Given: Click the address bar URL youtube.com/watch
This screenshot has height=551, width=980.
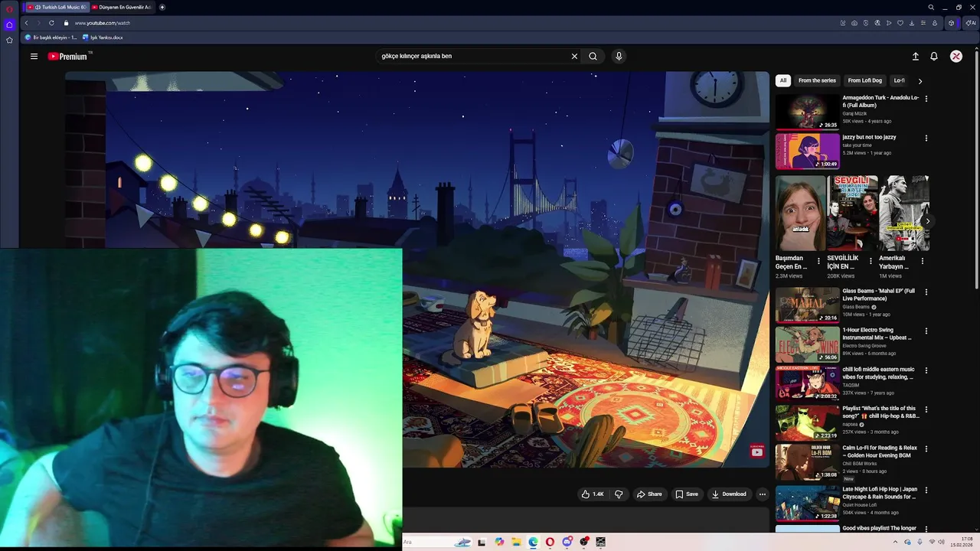Looking at the screenshot, I should [102, 23].
